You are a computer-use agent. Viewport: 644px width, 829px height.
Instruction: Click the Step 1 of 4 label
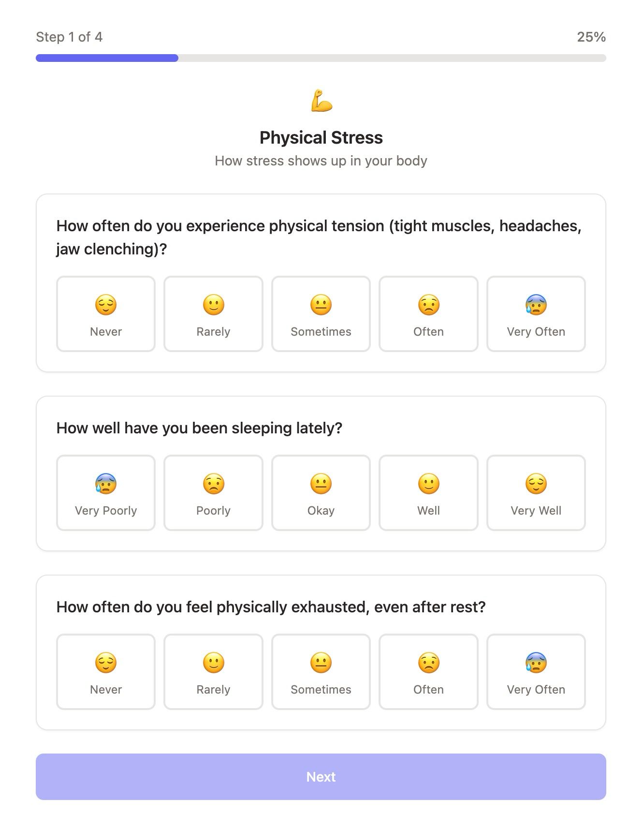(69, 37)
